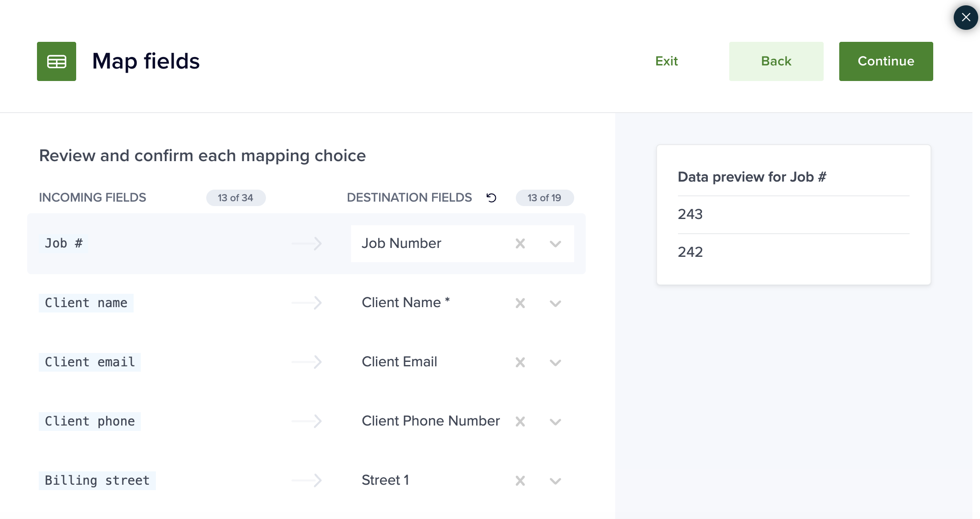This screenshot has height=519, width=980.
Task: Open the Client Name destination dropdown
Action: (555, 304)
